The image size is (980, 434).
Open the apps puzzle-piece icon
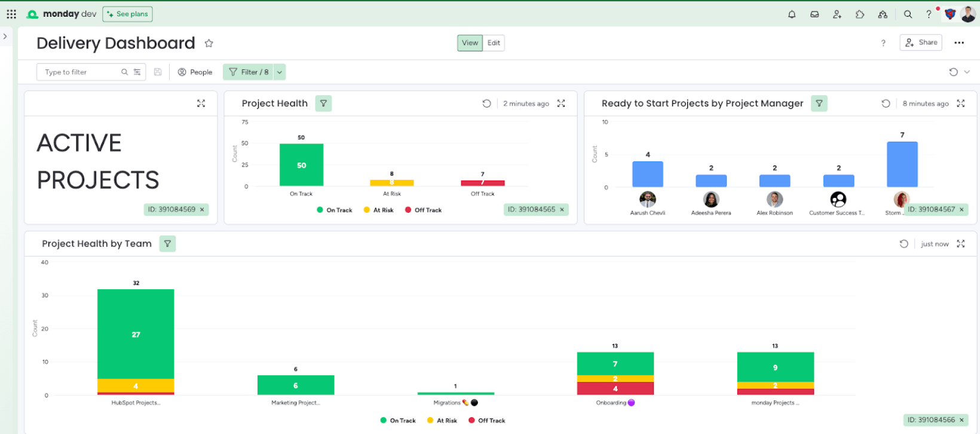[x=860, y=14]
